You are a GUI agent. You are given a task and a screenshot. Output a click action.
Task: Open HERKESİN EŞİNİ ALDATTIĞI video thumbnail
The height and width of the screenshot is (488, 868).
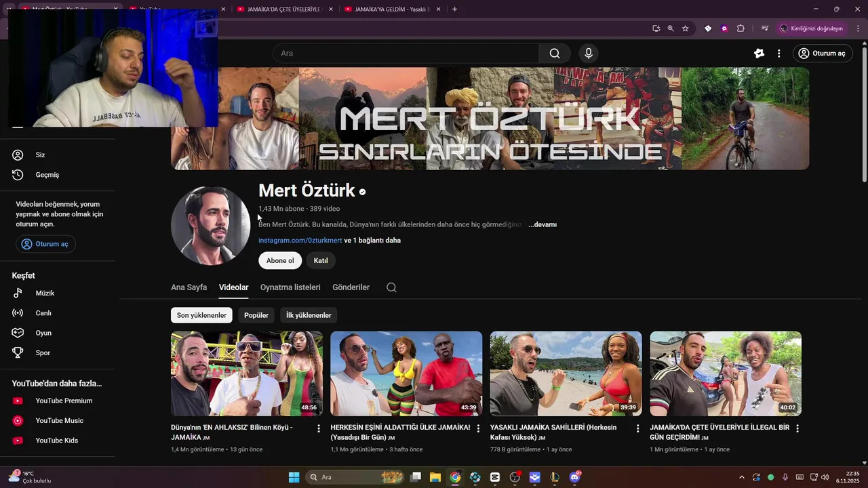tap(406, 373)
